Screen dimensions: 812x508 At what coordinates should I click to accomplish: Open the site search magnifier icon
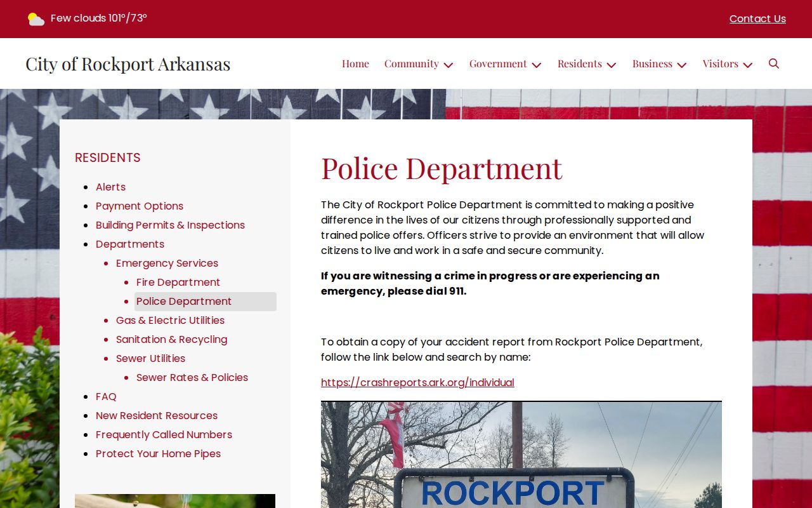coord(773,63)
